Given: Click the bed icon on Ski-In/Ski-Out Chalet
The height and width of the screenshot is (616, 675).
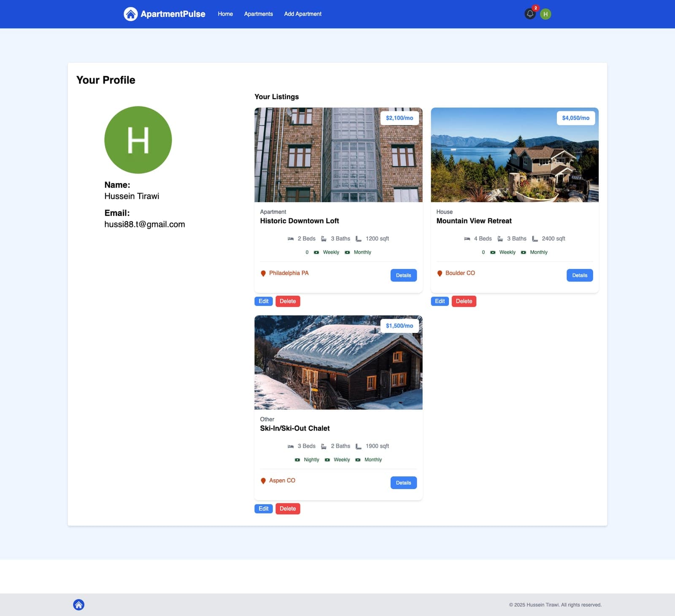Looking at the screenshot, I should tap(291, 446).
